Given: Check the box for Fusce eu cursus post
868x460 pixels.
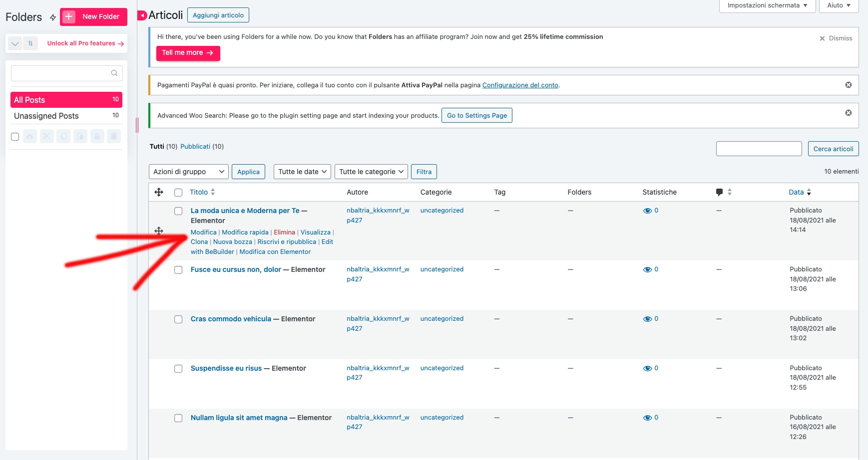Looking at the screenshot, I should [178, 270].
